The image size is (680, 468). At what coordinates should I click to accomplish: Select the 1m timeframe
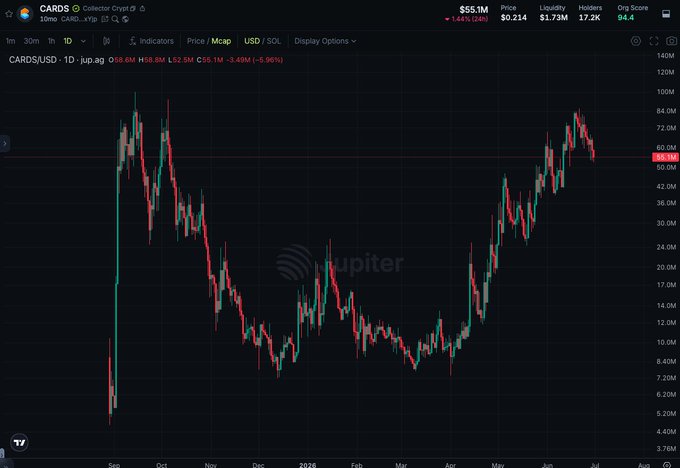10,41
